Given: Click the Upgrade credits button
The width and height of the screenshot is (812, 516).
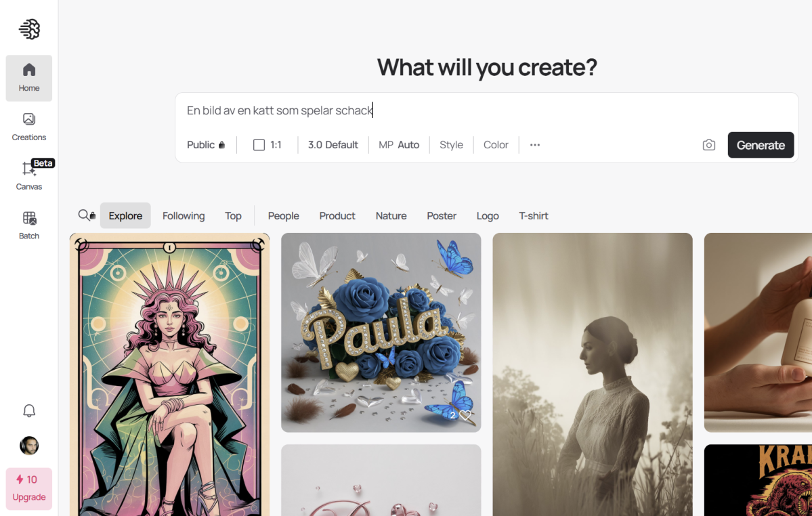Looking at the screenshot, I should tap(29, 488).
